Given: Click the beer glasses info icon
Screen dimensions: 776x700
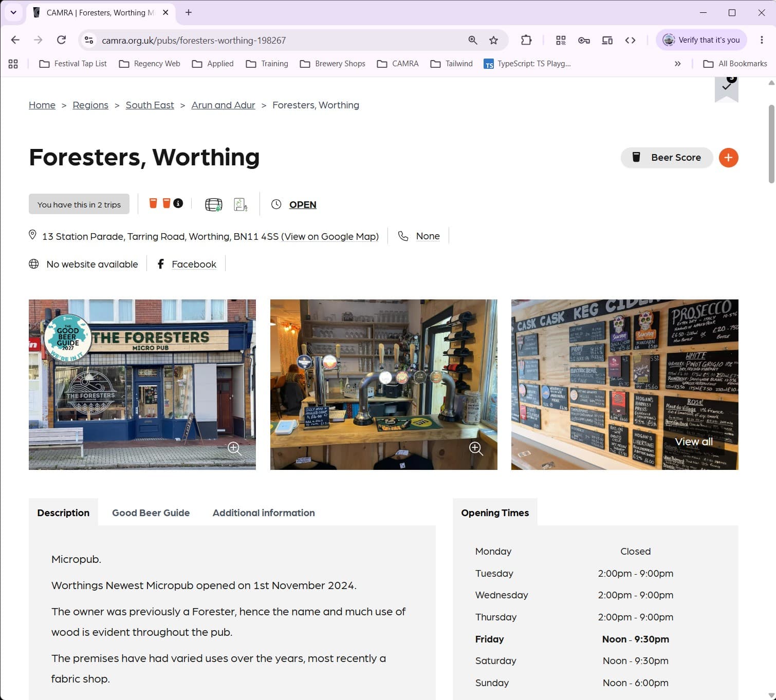Looking at the screenshot, I should (178, 203).
